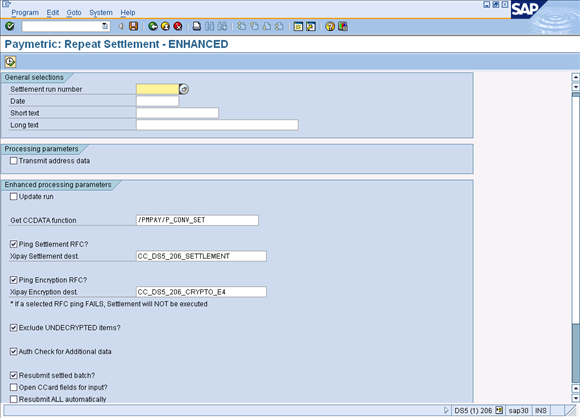The image size is (580, 418).
Task: Open the Program menu
Action: [x=25, y=13]
